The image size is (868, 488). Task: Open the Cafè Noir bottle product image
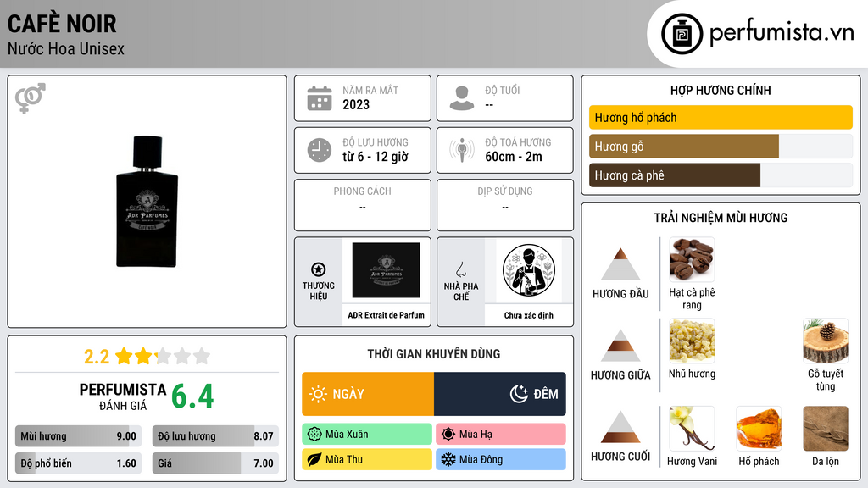point(147,202)
